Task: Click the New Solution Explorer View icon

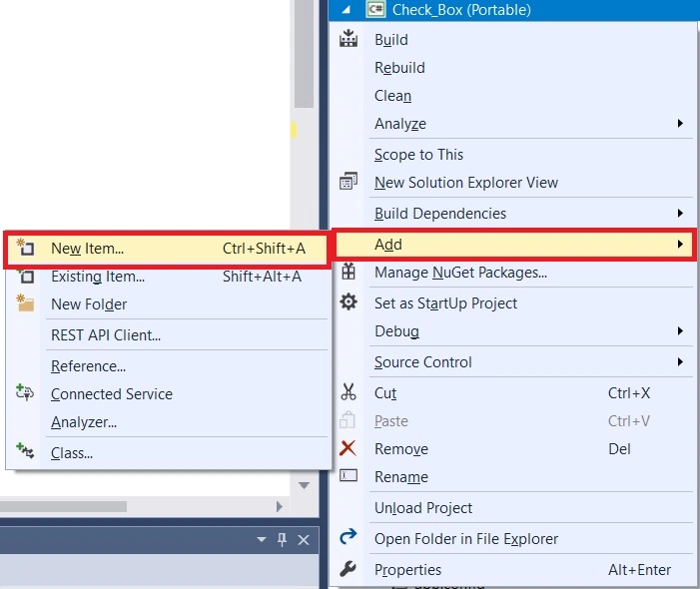Action: (x=349, y=182)
